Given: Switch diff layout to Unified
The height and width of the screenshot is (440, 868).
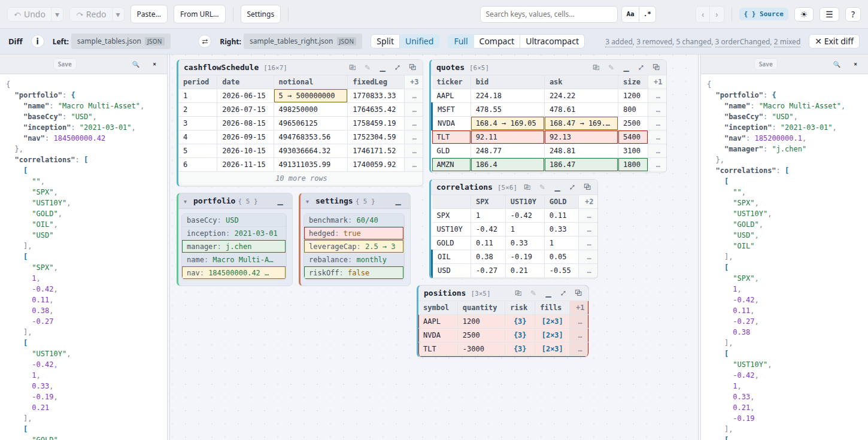Looking at the screenshot, I should [419, 41].
